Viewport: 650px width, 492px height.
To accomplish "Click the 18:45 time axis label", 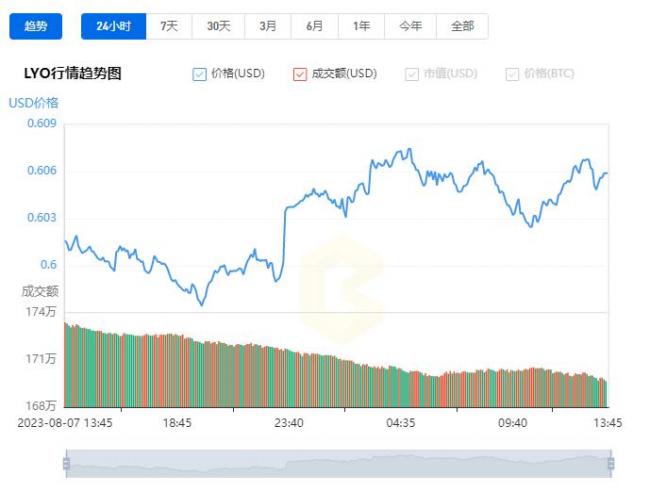I will pyautogui.click(x=177, y=423).
